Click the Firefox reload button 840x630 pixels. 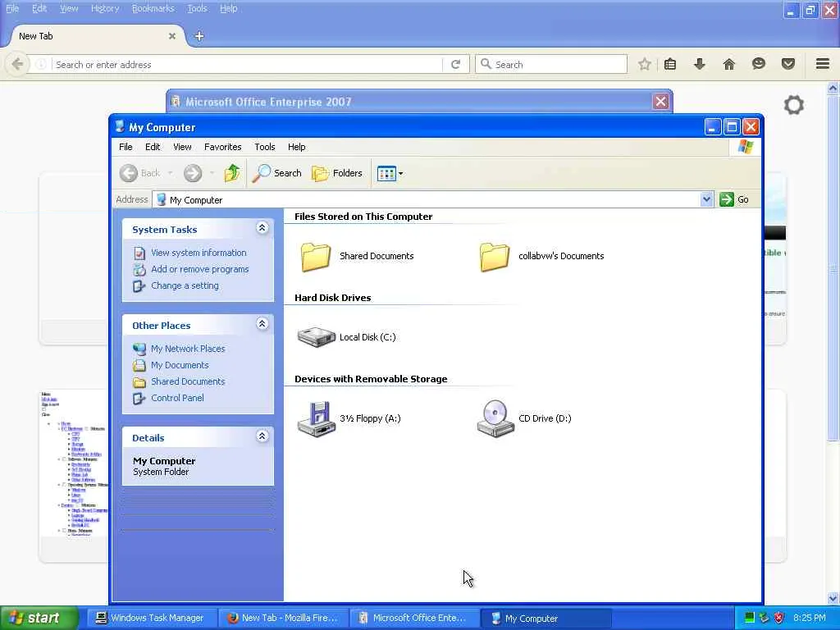click(x=456, y=64)
